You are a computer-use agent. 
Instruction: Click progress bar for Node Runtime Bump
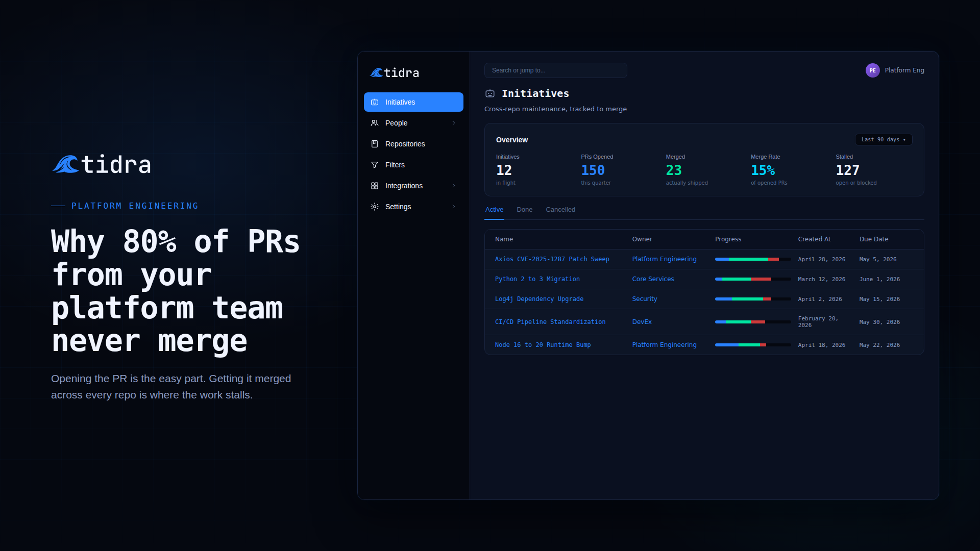pyautogui.click(x=753, y=345)
